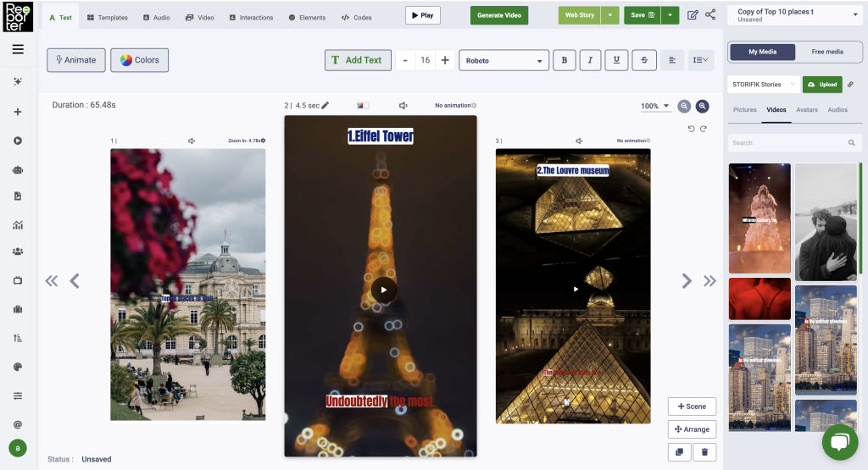Mute audio on scene 3
The image size is (868, 470).
coord(579,141)
